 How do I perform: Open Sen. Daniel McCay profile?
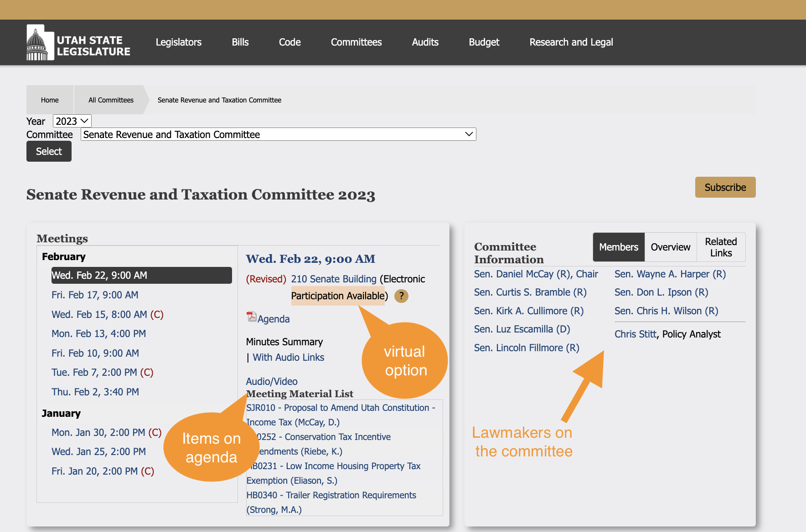tap(536, 274)
